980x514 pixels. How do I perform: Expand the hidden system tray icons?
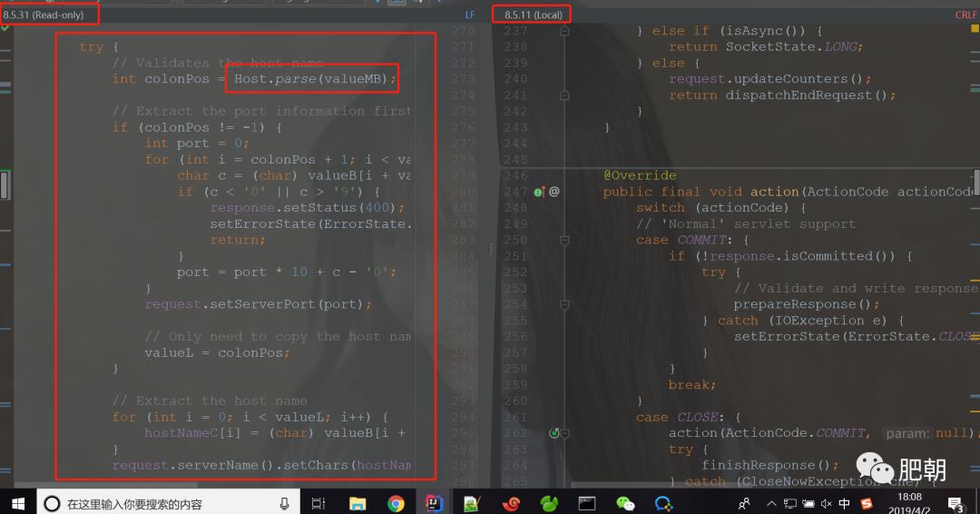pyautogui.click(x=771, y=504)
